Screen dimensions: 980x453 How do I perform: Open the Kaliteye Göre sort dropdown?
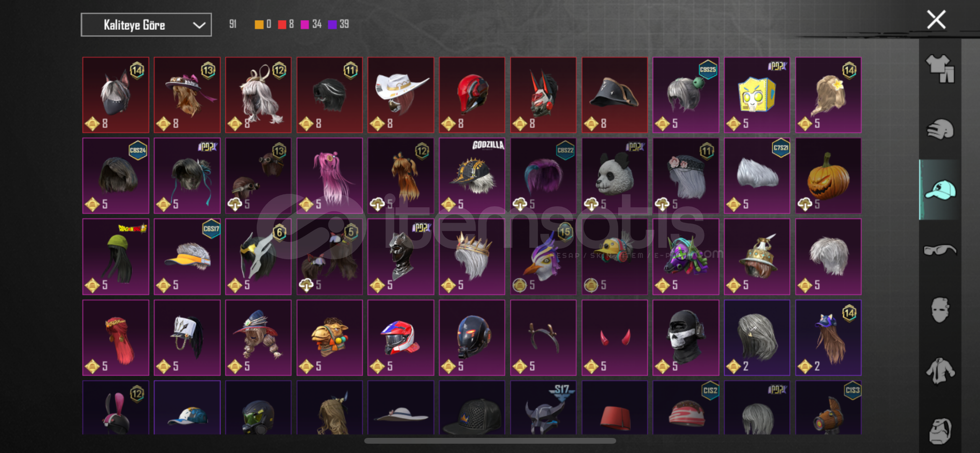tap(146, 25)
